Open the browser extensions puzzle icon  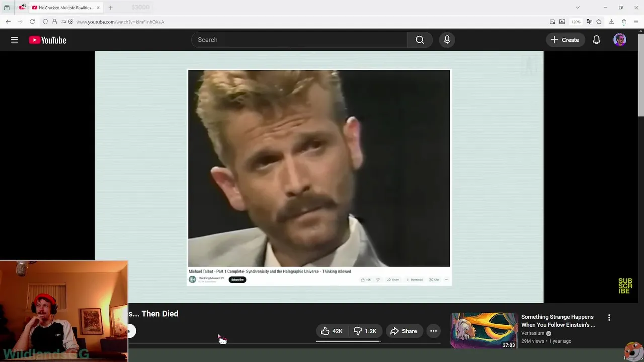tap(624, 22)
